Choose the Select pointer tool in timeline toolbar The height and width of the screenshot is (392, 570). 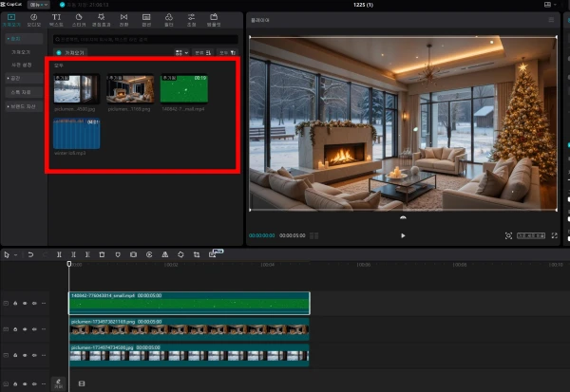click(7, 255)
